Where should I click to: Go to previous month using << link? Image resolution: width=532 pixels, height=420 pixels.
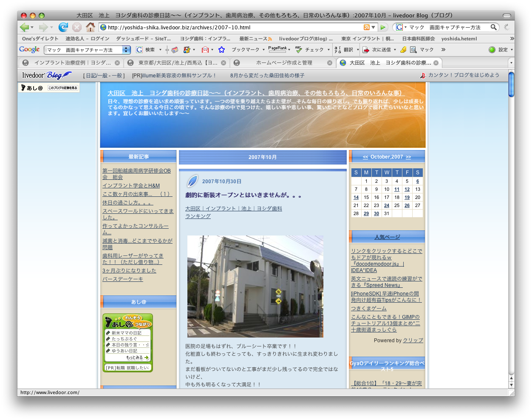click(365, 157)
